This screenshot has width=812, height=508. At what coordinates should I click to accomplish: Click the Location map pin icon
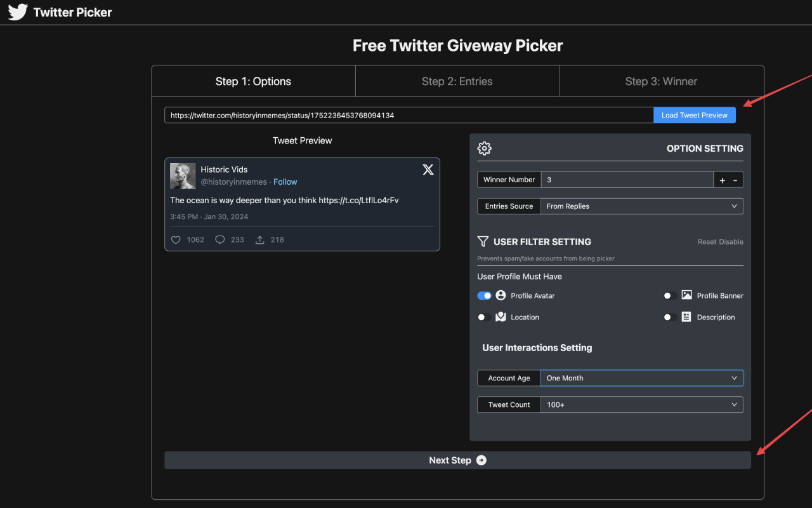pos(501,317)
